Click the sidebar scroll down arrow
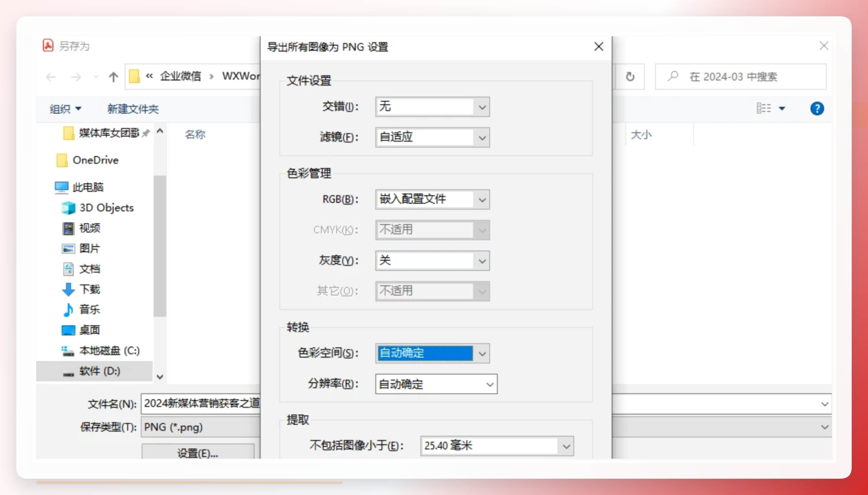 click(x=160, y=377)
